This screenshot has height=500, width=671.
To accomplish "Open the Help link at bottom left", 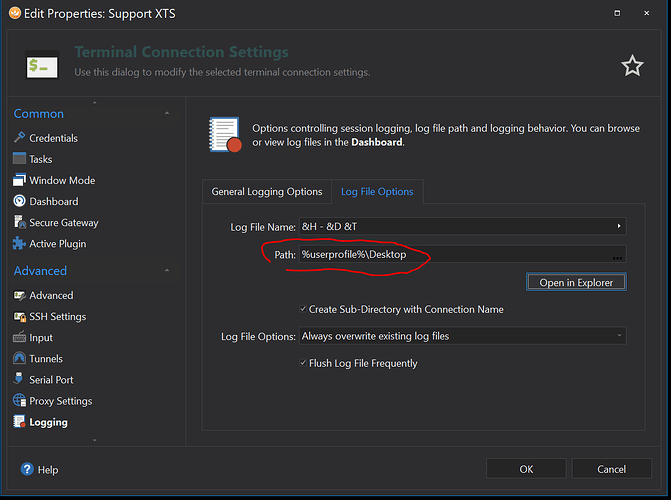I will [x=39, y=469].
